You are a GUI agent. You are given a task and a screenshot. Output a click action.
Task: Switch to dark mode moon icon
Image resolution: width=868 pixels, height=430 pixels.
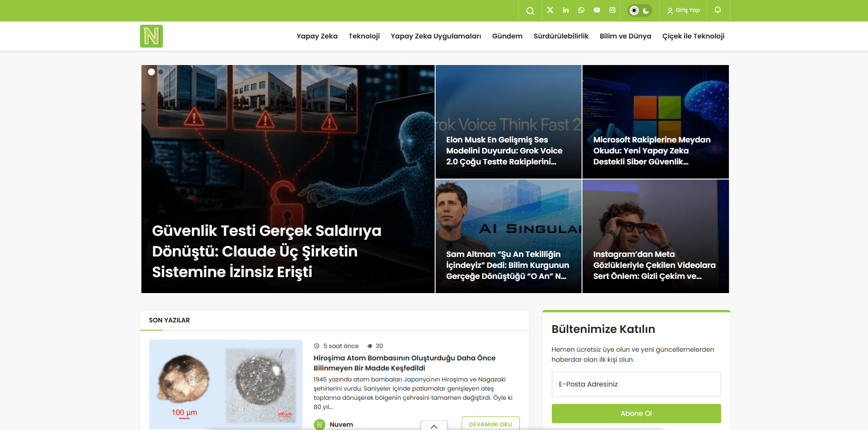[646, 11]
